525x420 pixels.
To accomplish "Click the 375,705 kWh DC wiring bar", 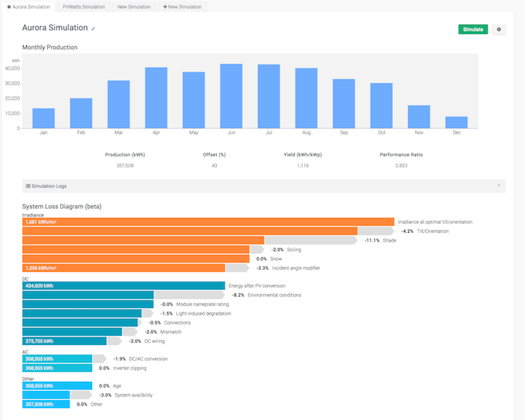I will pyautogui.click(x=64, y=341).
